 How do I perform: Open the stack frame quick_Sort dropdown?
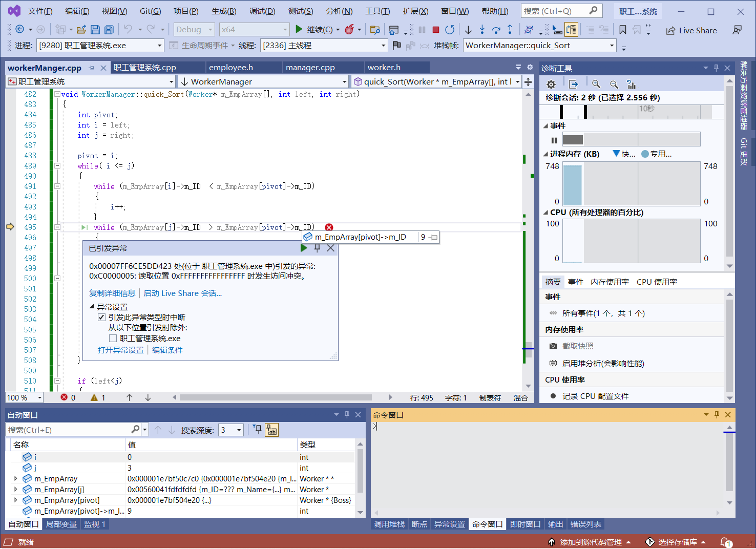[x=540, y=45]
